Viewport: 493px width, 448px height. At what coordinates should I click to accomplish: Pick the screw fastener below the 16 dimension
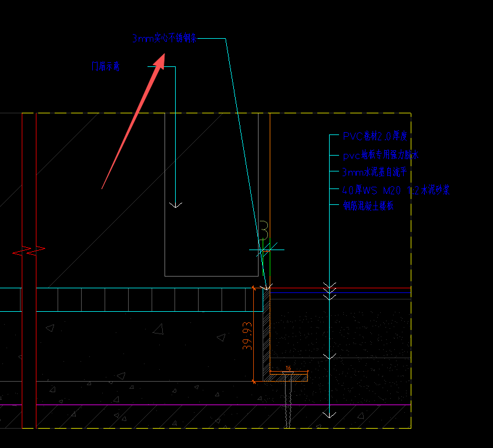click(x=288, y=399)
